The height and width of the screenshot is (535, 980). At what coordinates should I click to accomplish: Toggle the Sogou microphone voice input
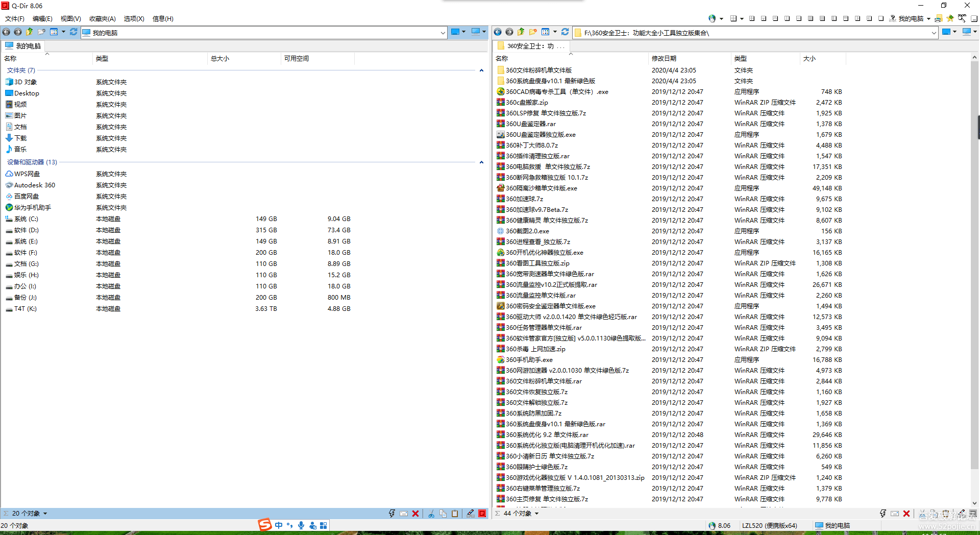pyautogui.click(x=301, y=525)
